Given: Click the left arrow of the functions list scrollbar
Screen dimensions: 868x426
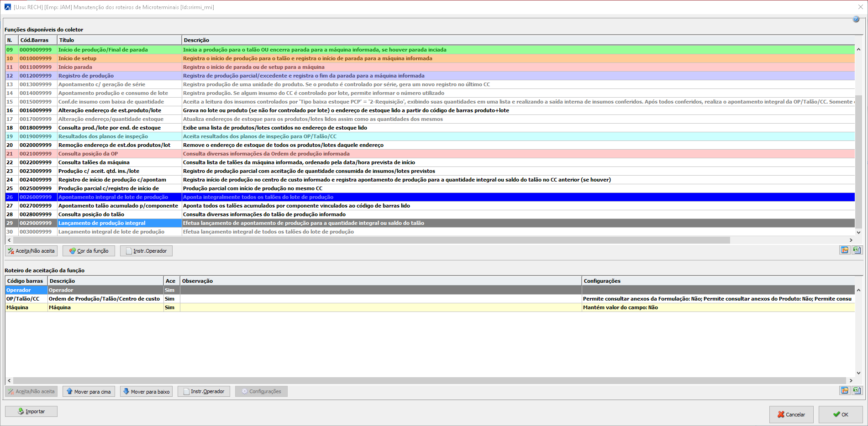Looking at the screenshot, I should tap(9, 240).
